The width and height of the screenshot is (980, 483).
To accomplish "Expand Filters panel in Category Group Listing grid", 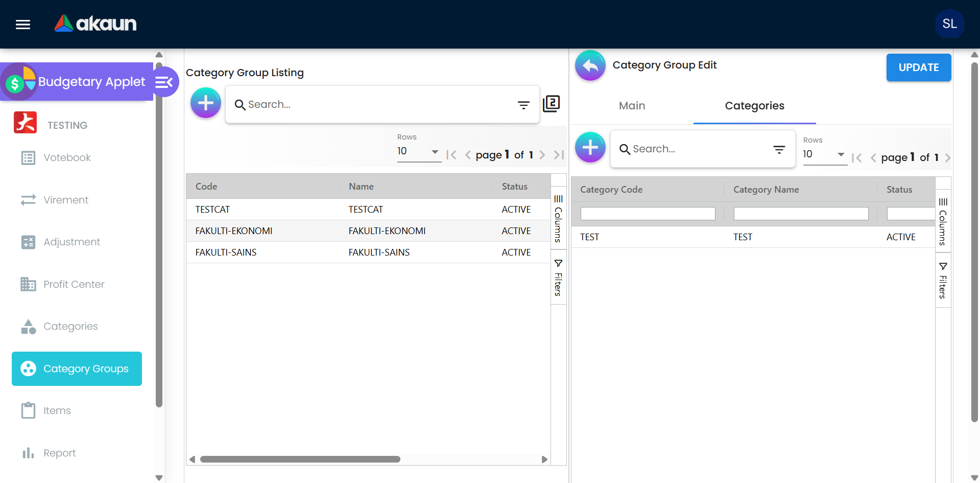I will [558, 278].
